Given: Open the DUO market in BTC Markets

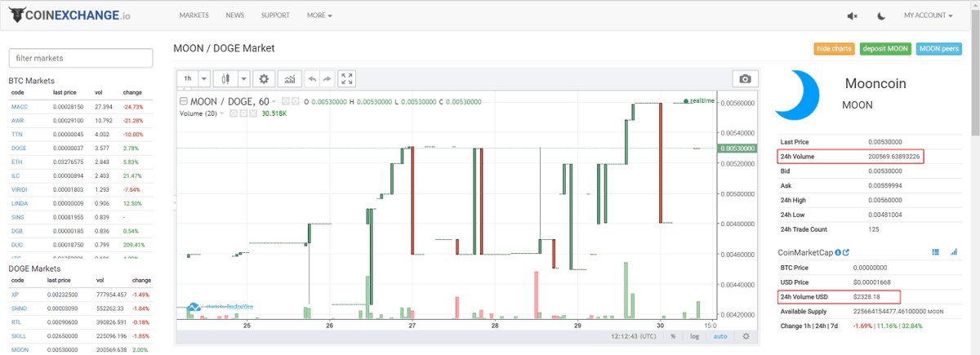Looking at the screenshot, I should pos(18,245).
